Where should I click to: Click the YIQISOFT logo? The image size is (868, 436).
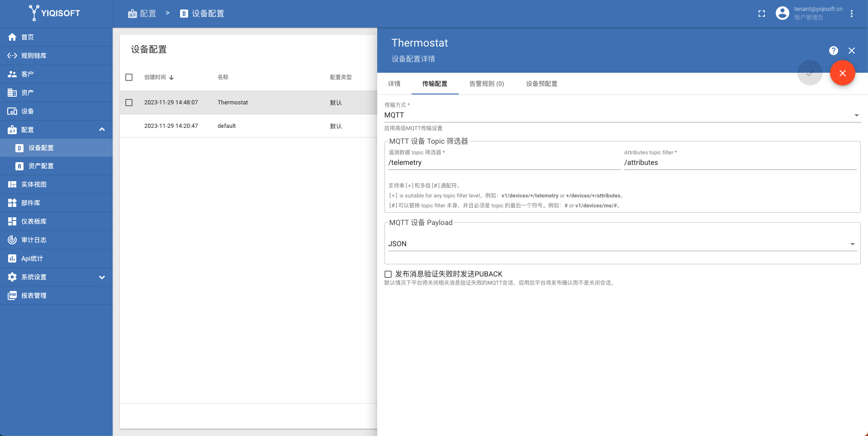(54, 13)
